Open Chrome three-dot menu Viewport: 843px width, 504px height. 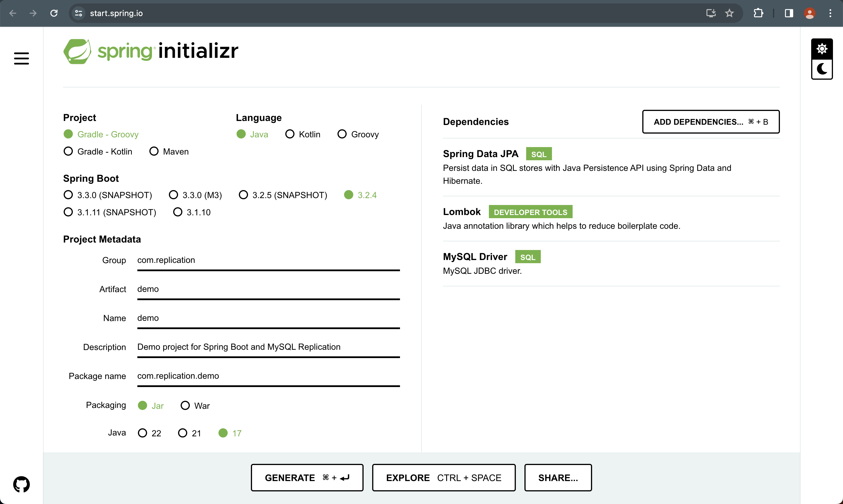[x=830, y=13]
